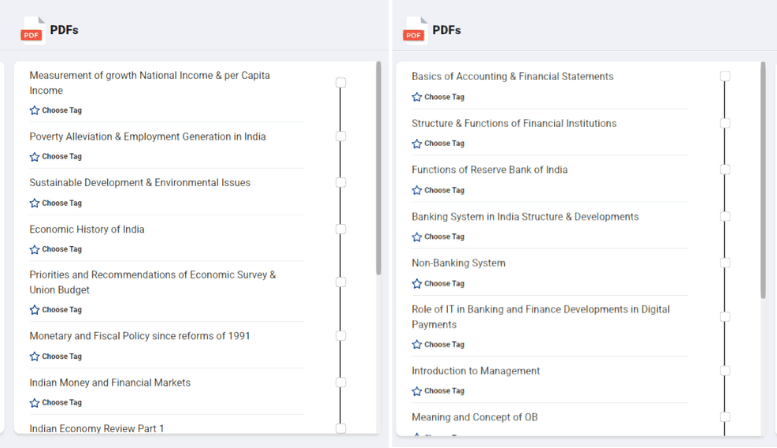Open Priorities and Recommendations of Economic Survey PDF

coord(152,282)
